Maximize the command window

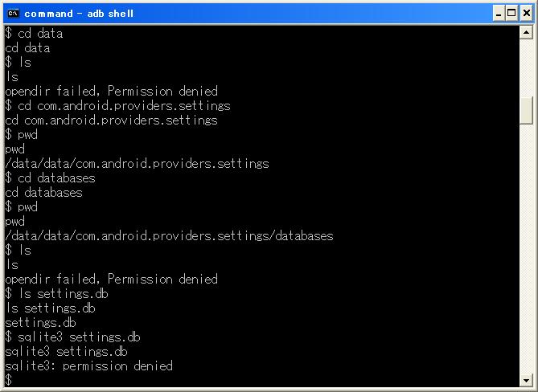(511, 14)
